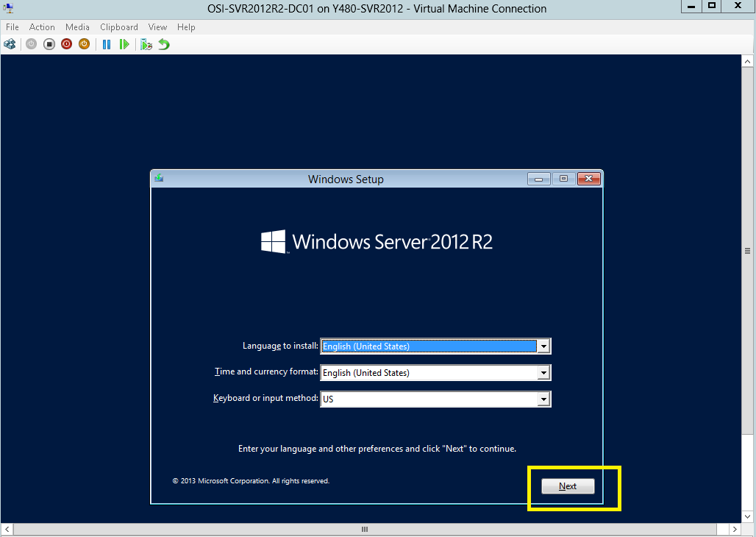Click the horizontal scrollbar right arrow
Viewport: 756px width, 537px height.
(735, 530)
